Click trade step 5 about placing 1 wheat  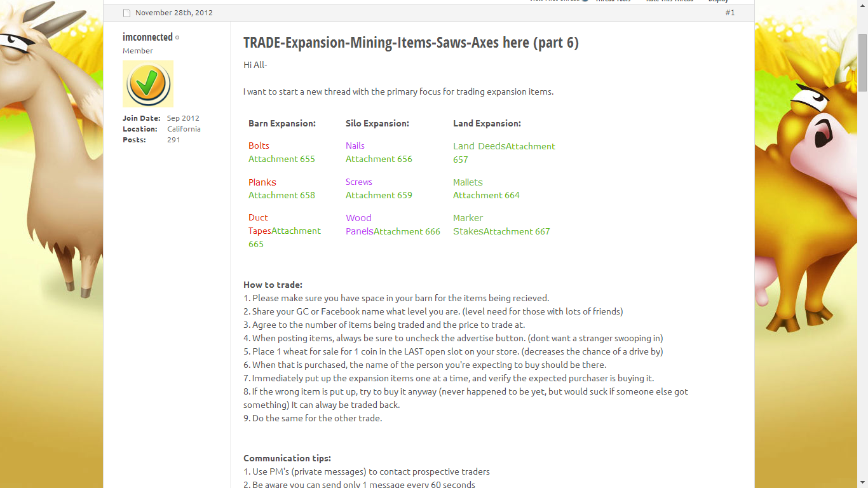(453, 351)
